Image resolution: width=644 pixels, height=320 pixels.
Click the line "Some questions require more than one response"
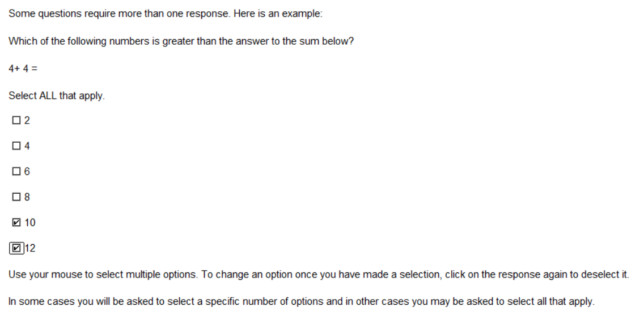click(x=166, y=14)
